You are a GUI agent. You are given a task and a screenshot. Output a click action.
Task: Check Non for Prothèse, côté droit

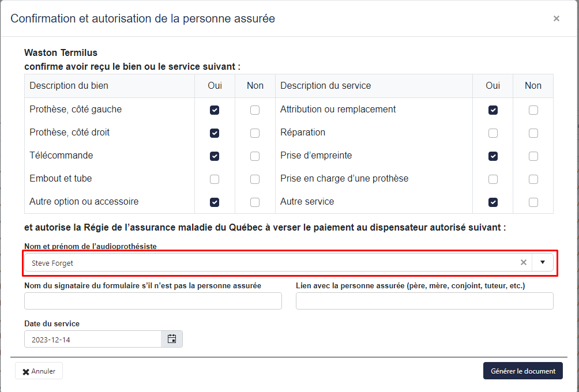coord(255,133)
